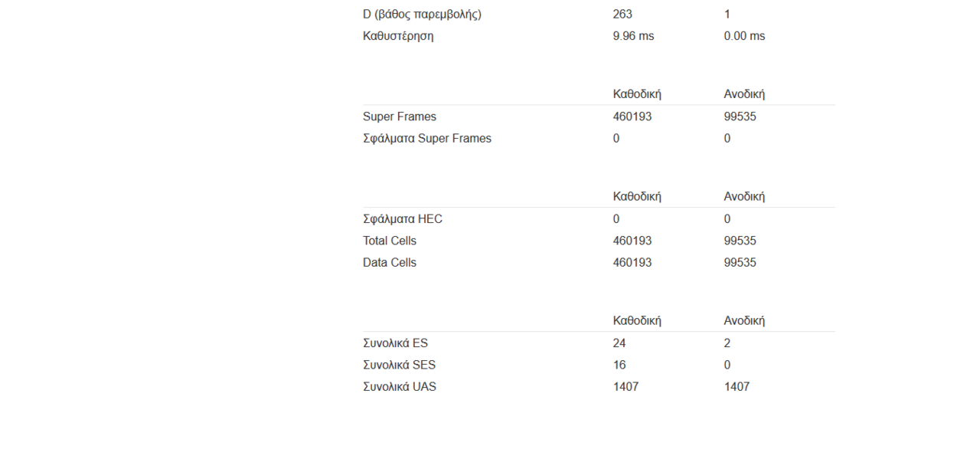Viewport: 980px width, 459px height.
Task: Click the Σφάλματα Super Frames label
Action: click(x=427, y=139)
